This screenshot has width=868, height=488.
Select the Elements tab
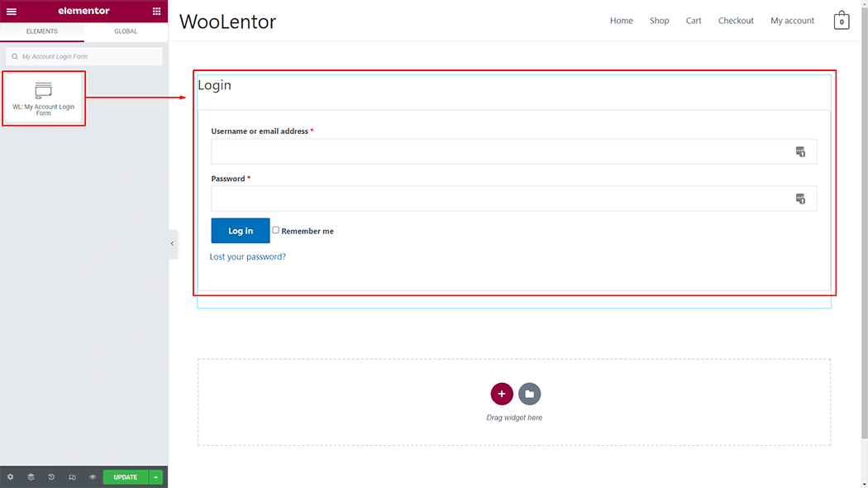click(42, 31)
